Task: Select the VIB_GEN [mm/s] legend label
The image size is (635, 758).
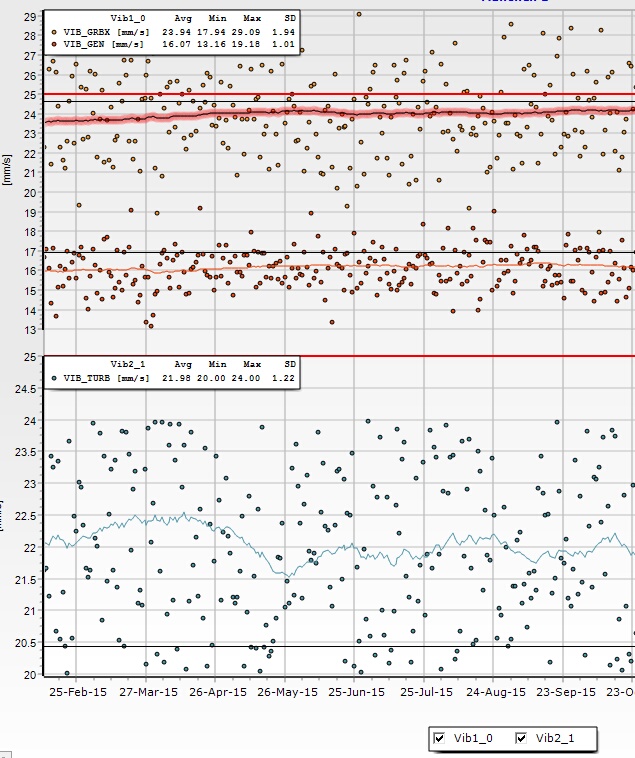Action: (x=103, y=44)
